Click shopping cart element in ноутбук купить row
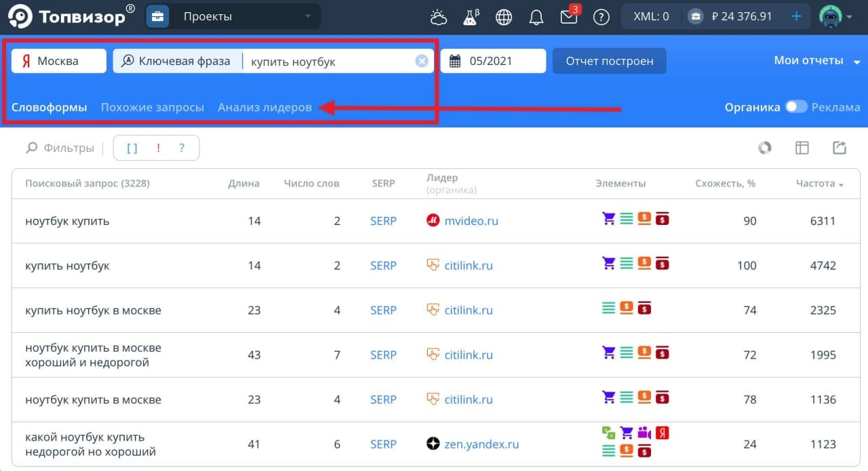868x471 pixels. pyautogui.click(x=609, y=218)
